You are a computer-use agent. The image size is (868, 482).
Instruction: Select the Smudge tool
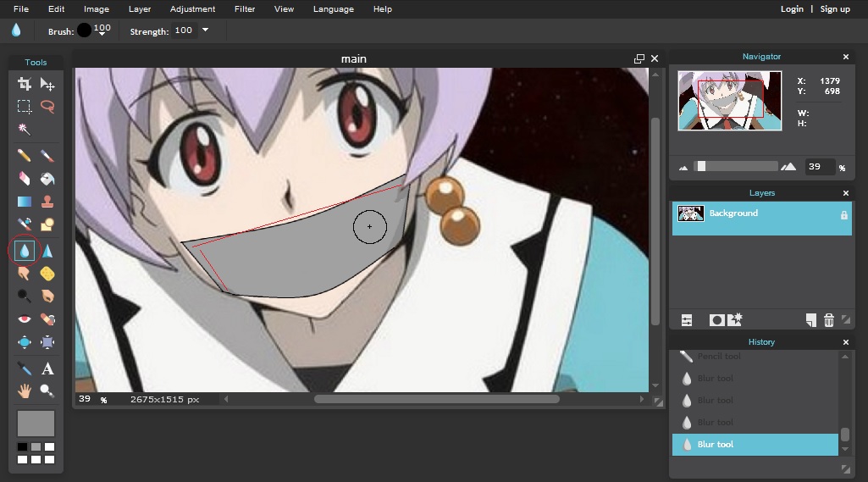pos(25,274)
